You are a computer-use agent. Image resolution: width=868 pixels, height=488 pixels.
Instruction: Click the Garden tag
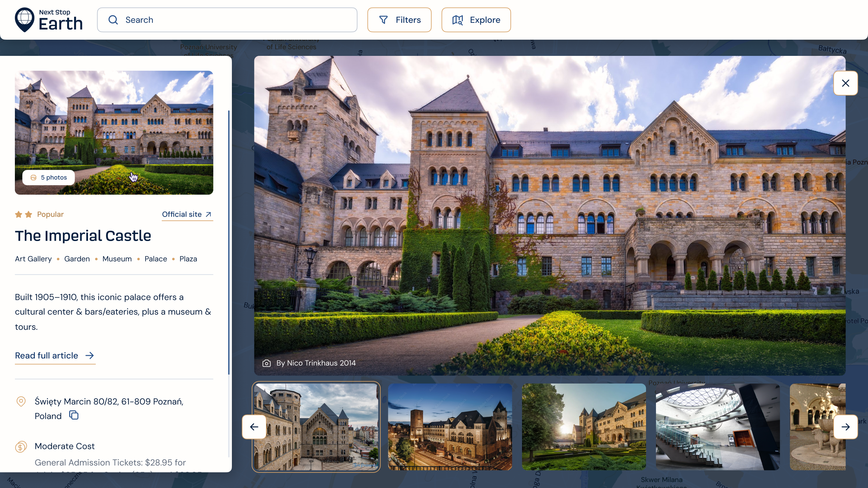pyautogui.click(x=77, y=259)
